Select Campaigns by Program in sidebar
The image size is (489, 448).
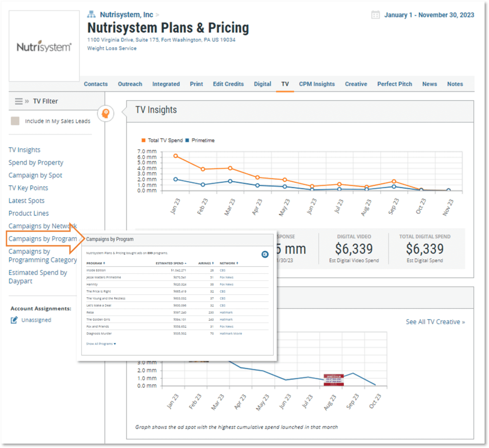[43, 239]
